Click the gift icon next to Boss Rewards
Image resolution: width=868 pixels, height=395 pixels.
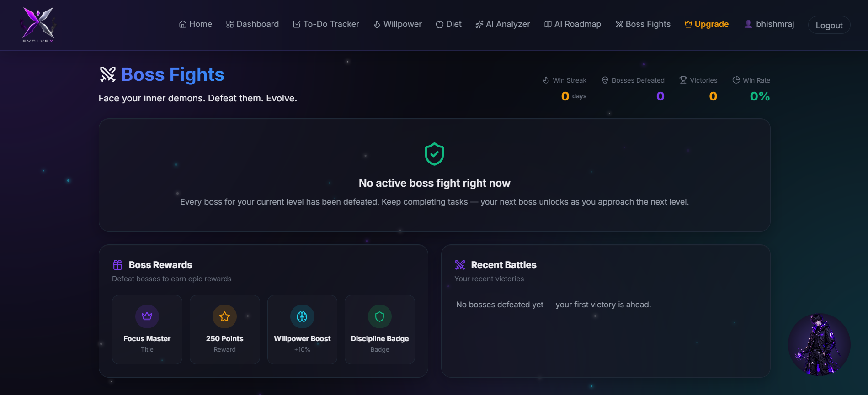pos(117,265)
